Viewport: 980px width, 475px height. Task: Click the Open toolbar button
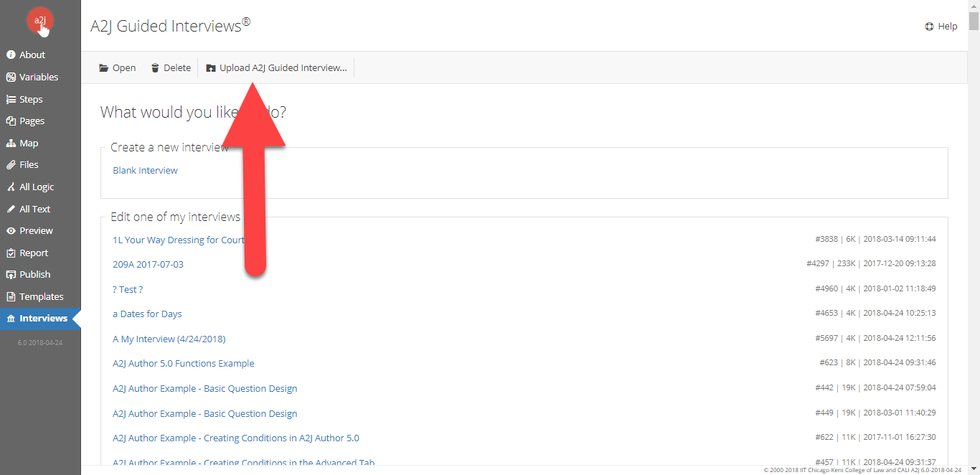point(117,67)
